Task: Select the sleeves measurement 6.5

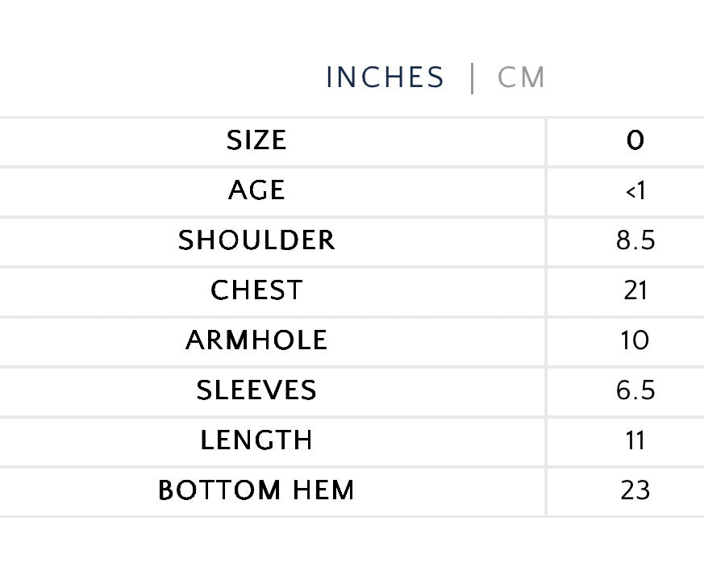Action: pos(635,390)
